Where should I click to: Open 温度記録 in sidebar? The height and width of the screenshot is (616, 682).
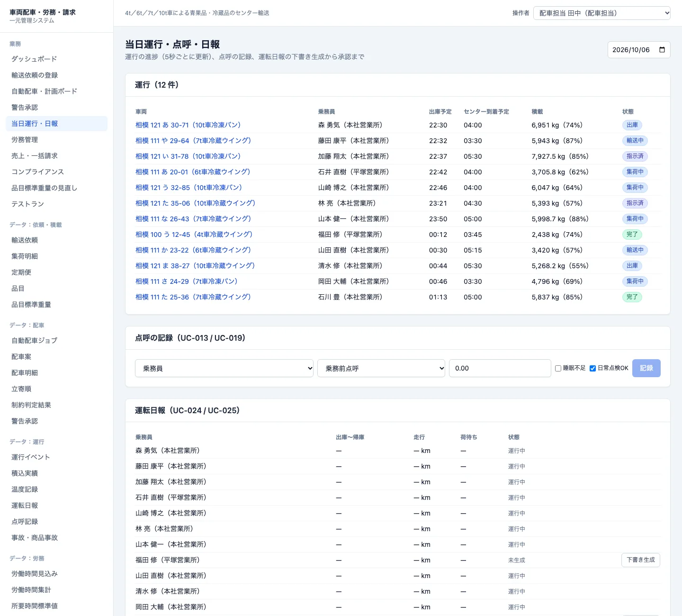pos(56,489)
